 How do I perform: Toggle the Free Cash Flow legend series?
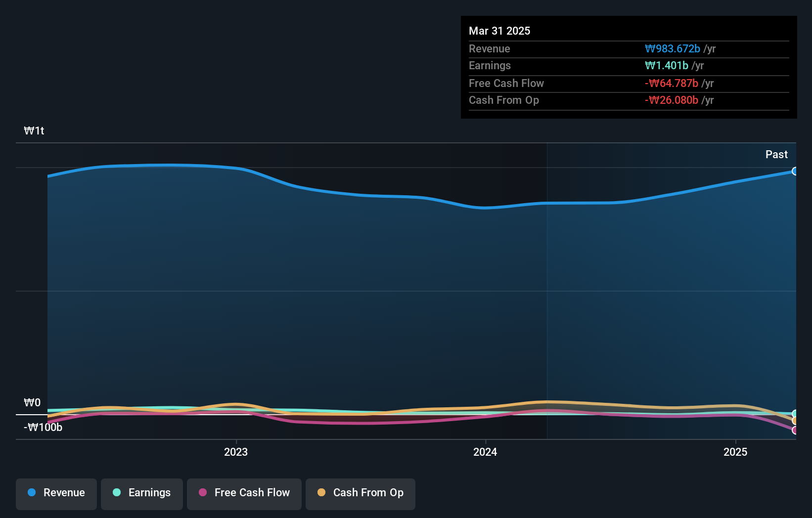point(244,494)
